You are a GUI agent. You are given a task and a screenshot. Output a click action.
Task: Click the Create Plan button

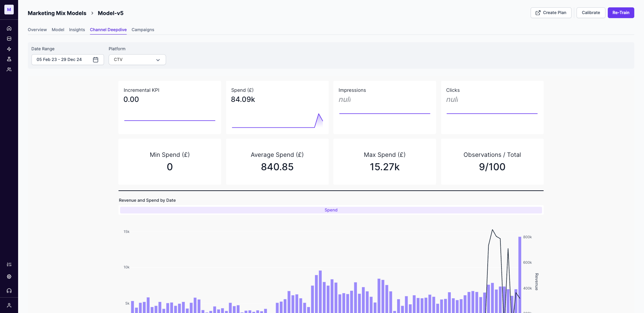[551, 13]
